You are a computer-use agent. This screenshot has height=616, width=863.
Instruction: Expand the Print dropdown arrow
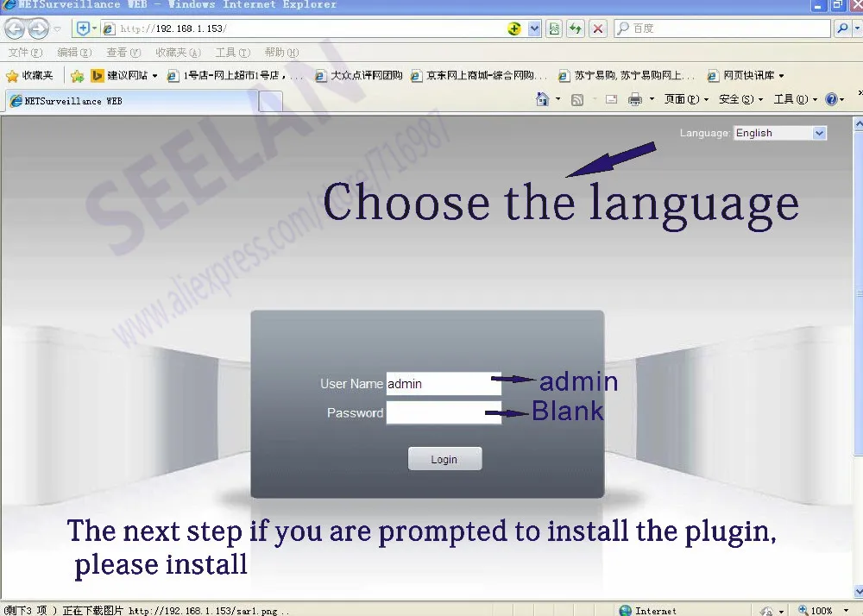point(652,99)
